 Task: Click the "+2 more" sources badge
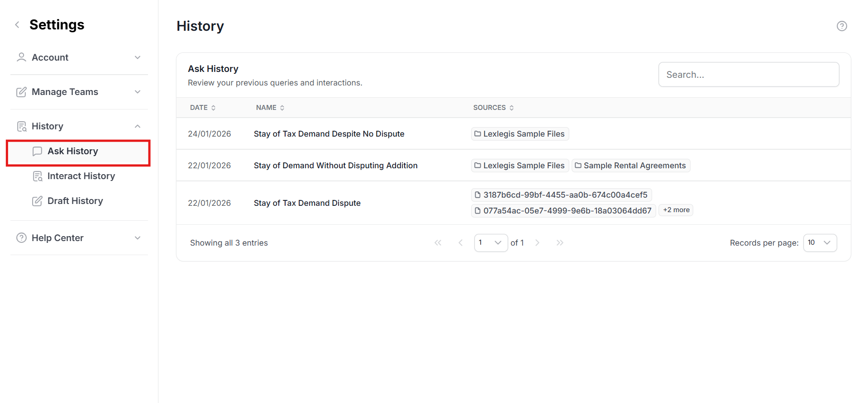676,210
